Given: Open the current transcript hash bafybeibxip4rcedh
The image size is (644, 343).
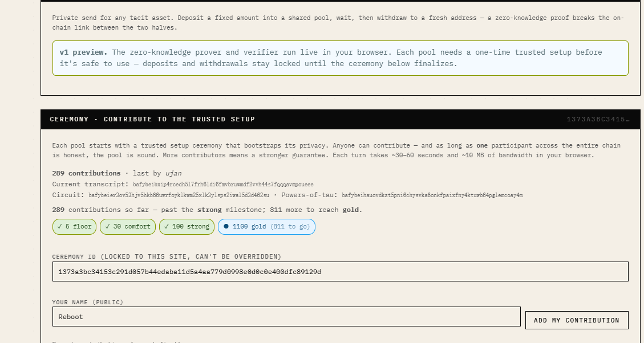Looking at the screenshot, I should click(223, 185).
